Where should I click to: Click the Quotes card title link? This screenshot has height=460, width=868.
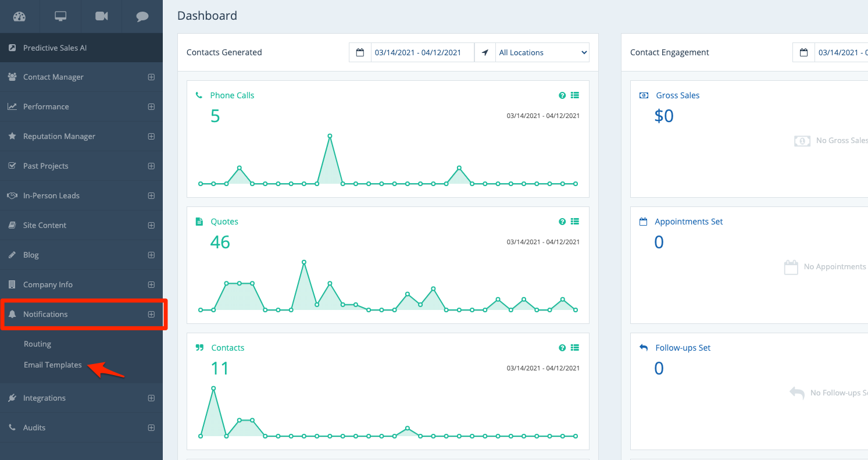click(224, 222)
